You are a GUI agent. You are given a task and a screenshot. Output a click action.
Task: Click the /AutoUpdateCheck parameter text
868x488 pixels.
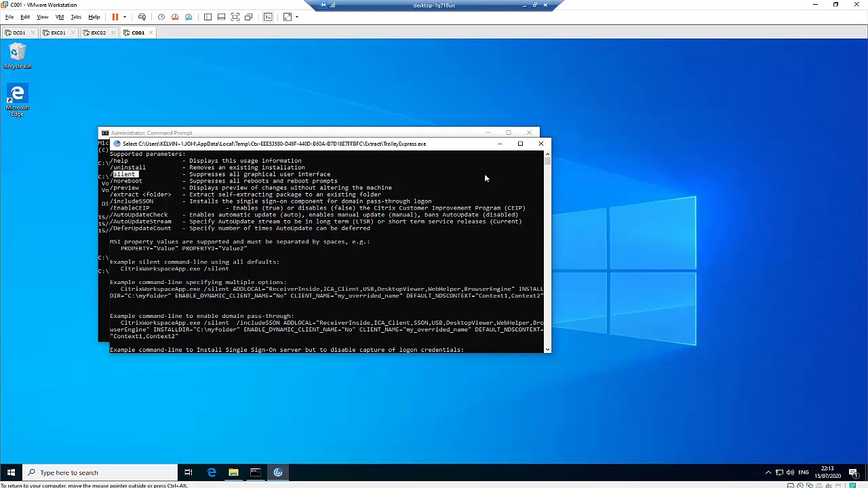tap(139, 215)
